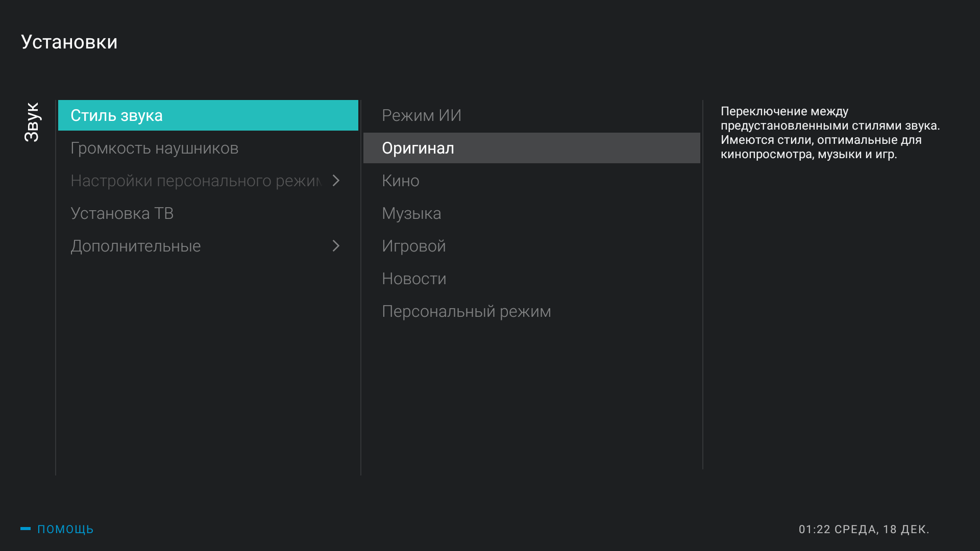
Task: Click the vertical Звук section label
Action: click(32, 122)
